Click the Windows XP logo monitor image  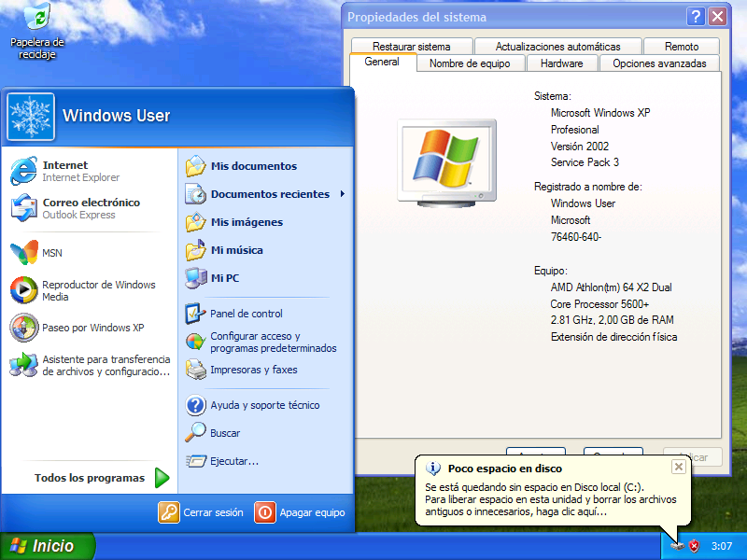click(447, 162)
